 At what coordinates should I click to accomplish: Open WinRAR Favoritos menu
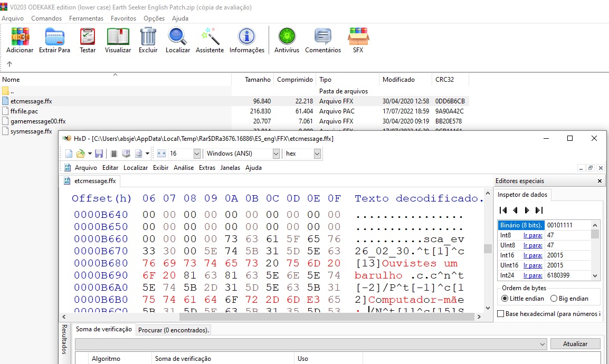click(x=123, y=18)
